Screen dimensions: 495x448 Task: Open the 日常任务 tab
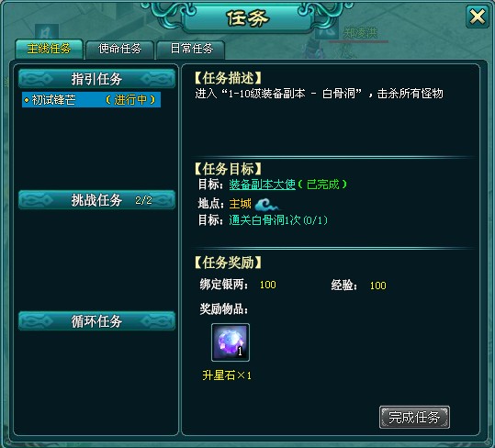191,50
